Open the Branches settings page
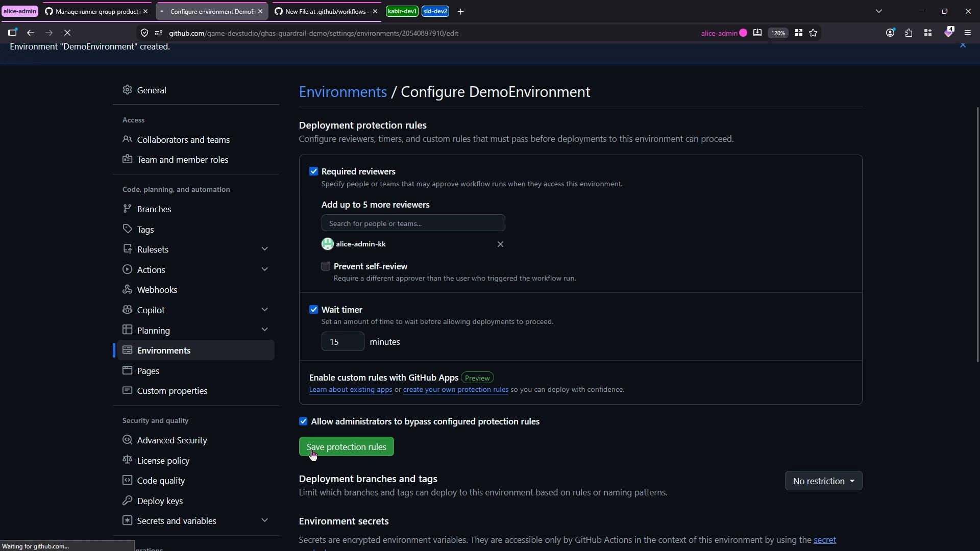The height and width of the screenshot is (551, 980). [195, 209]
